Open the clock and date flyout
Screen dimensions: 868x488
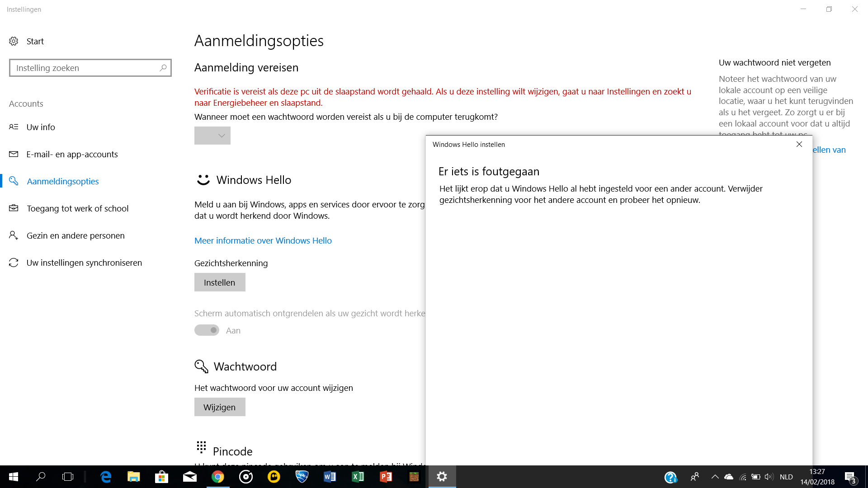[x=817, y=477]
